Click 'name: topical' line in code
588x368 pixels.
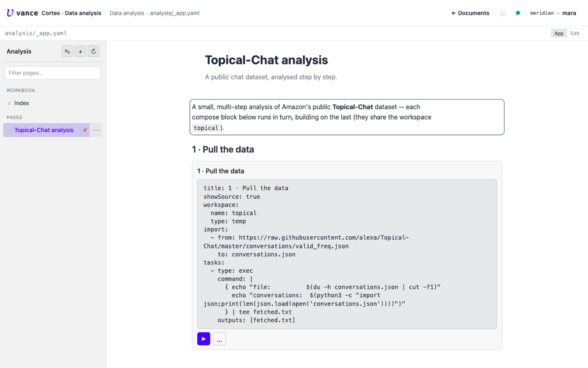click(233, 213)
